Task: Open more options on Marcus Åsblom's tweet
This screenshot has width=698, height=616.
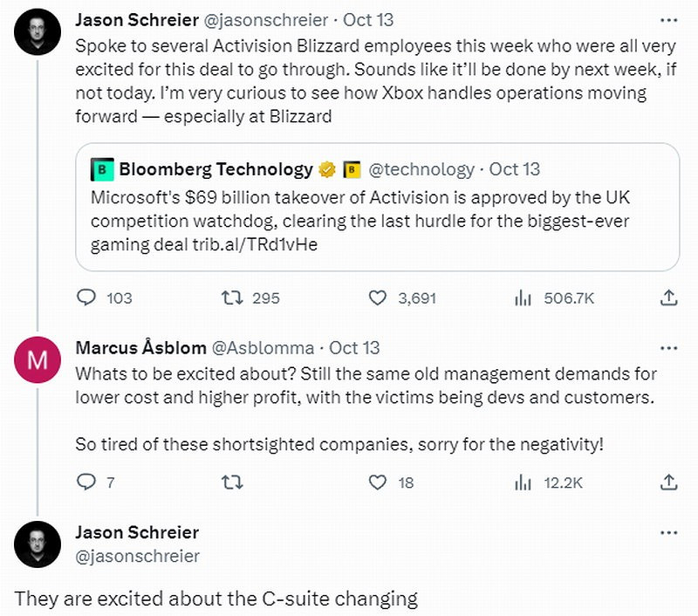Action: click(x=668, y=347)
